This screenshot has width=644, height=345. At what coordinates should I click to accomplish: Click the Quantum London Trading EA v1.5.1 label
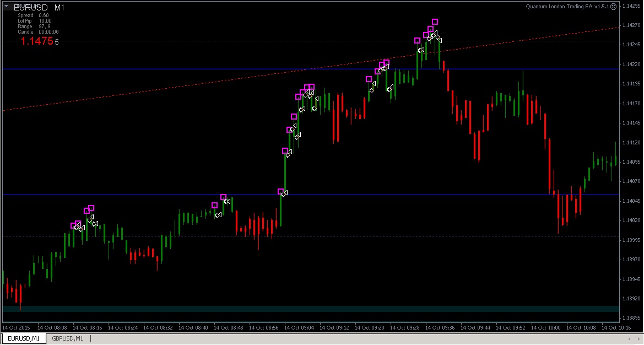click(567, 7)
